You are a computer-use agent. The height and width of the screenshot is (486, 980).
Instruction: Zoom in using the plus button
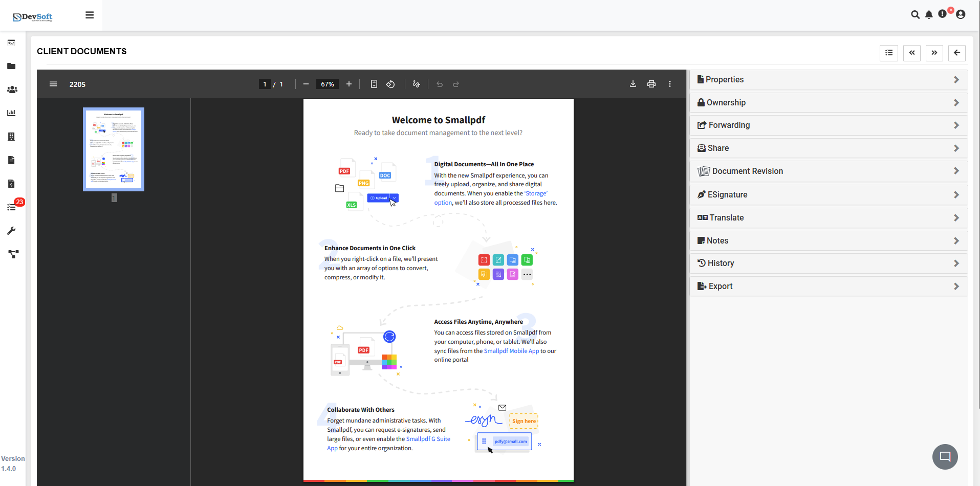[x=349, y=84]
